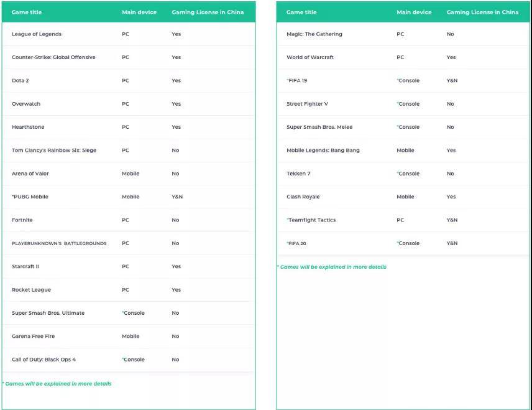The width and height of the screenshot is (532, 410).
Task: Click the Rocket League game title
Action: pyautogui.click(x=31, y=290)
